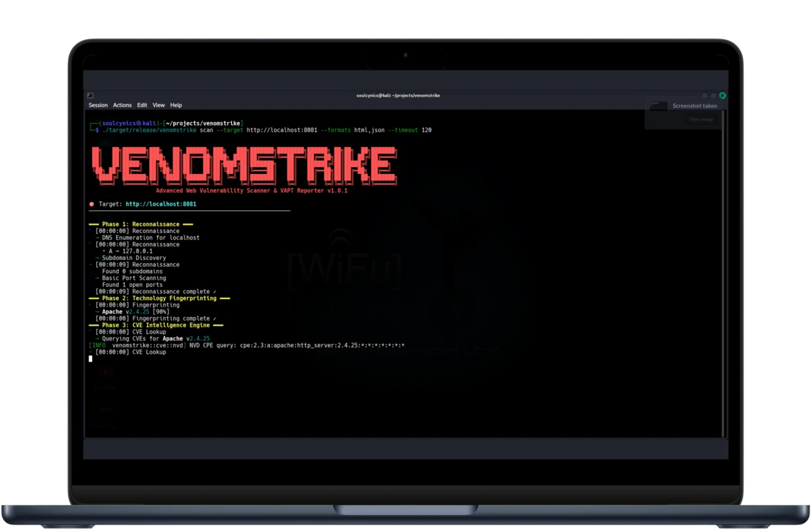Click the ~/projects/venomstrike prompt path
This screenshot has height=530, width=812.
204,123
